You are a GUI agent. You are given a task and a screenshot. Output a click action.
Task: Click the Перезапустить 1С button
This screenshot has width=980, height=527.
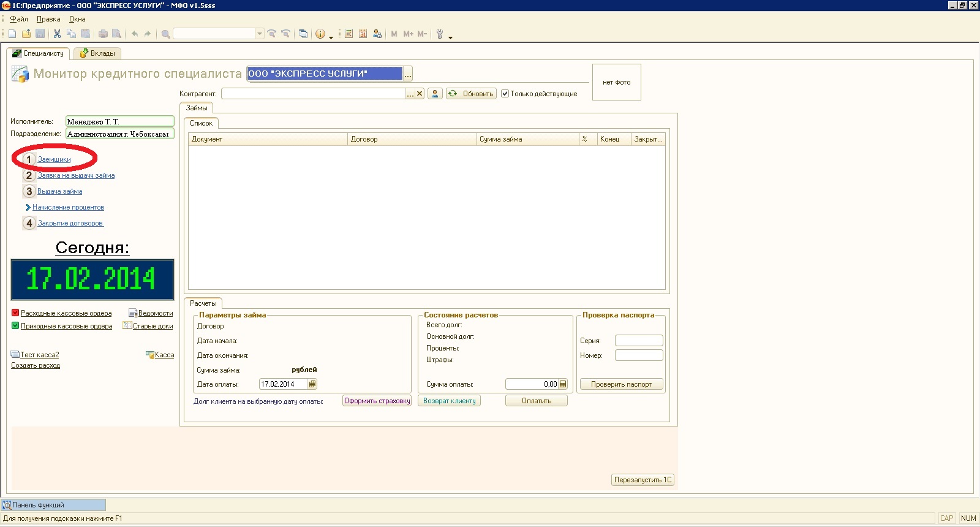pos(643,480)
